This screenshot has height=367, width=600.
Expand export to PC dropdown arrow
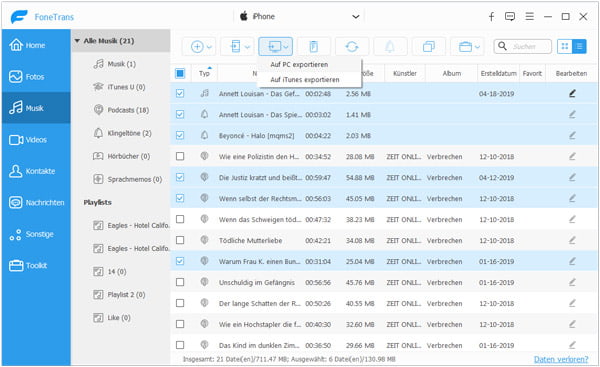(x=286, y=47)
